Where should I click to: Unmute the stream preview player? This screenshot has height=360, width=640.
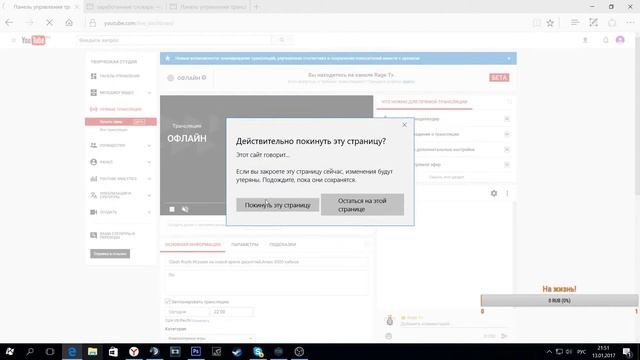pyautogui.click(x=185, y=209)
